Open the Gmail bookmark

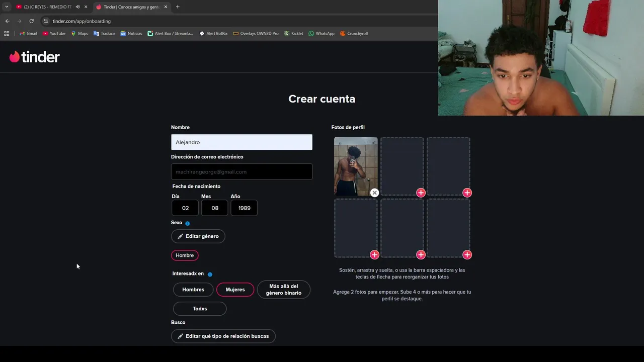pyautogui.click(x=28, y=34)
